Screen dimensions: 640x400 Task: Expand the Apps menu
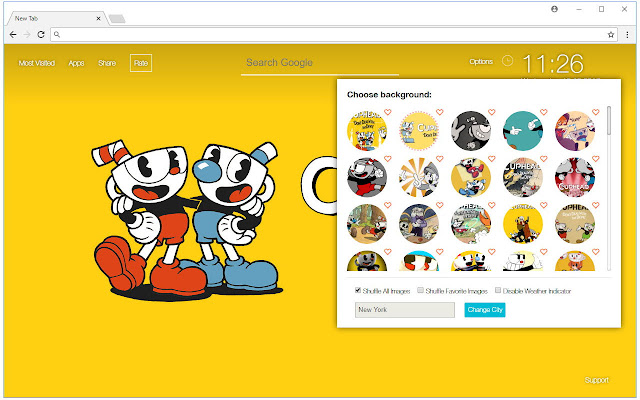tap(76, 63)
